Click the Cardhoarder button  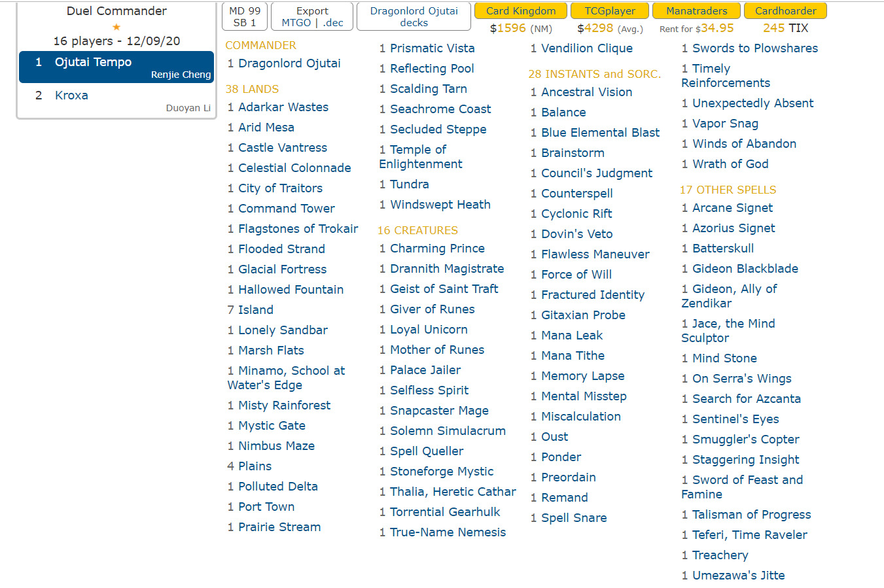[785, 10]
